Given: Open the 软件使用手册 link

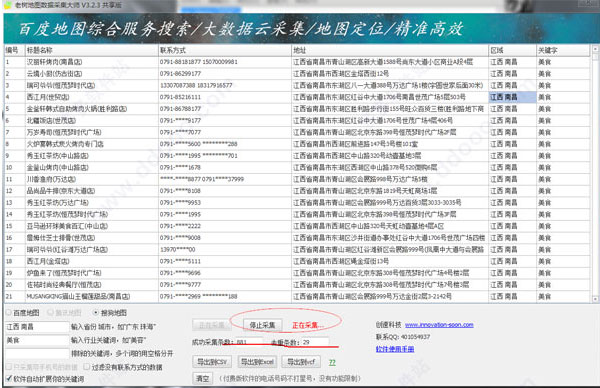Looking at the screenshot, I should click(395, 349).
